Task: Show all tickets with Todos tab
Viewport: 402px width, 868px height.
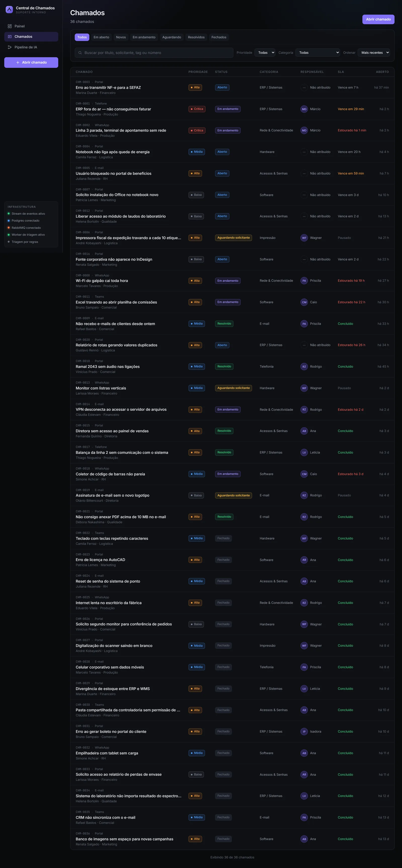Action: (x=82, y=37)
